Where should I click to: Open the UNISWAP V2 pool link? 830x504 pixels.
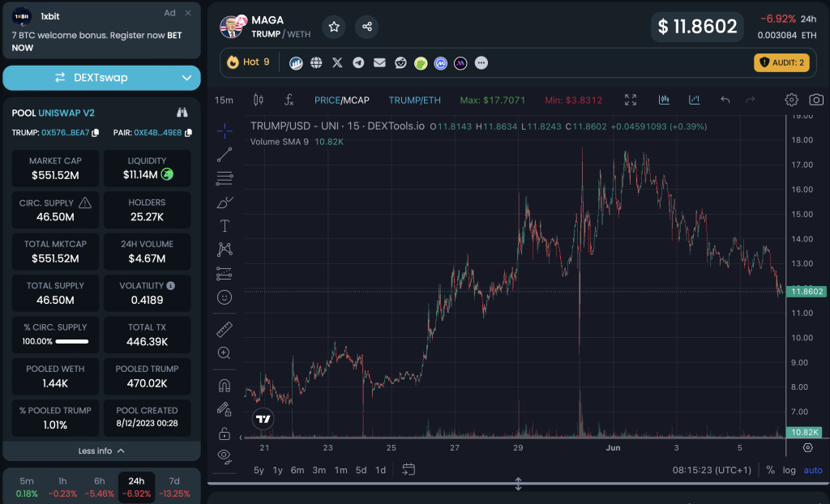pyautogui.click(x=66, y=113)
